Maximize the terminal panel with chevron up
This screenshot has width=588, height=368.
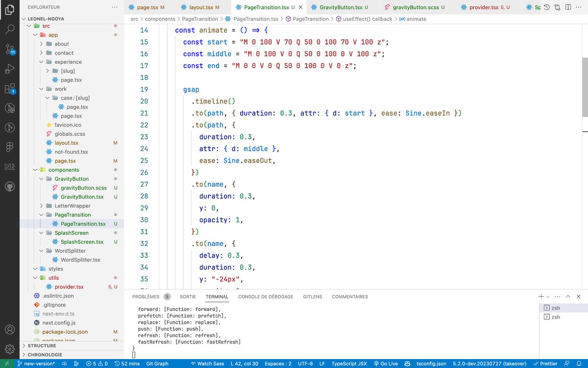click(568, 296)
